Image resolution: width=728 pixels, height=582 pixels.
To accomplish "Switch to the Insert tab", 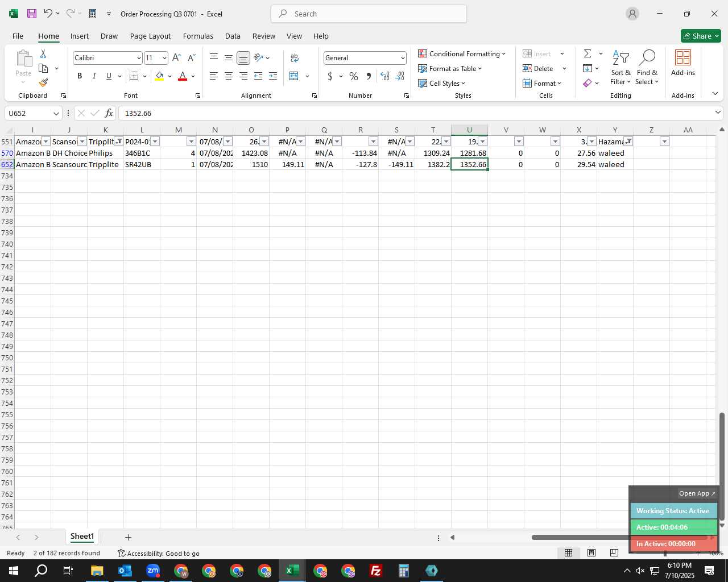I will pyautogui.click(x=80, y=36).
